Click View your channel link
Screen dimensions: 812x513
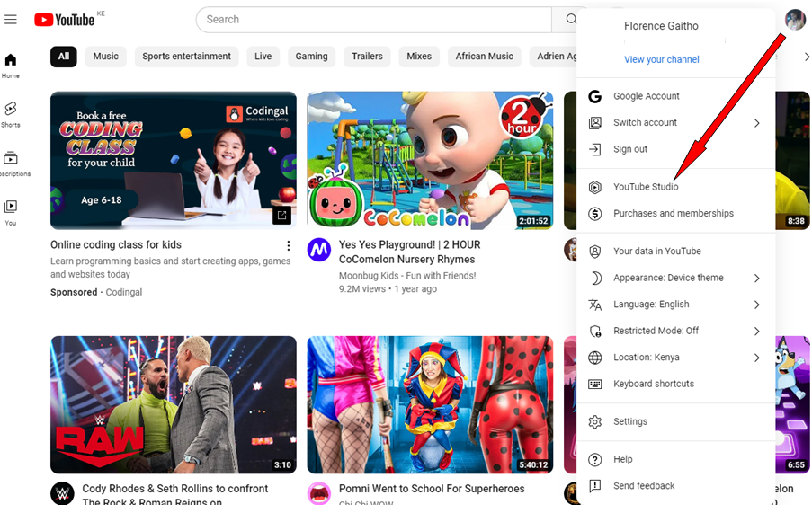[661, 59]
